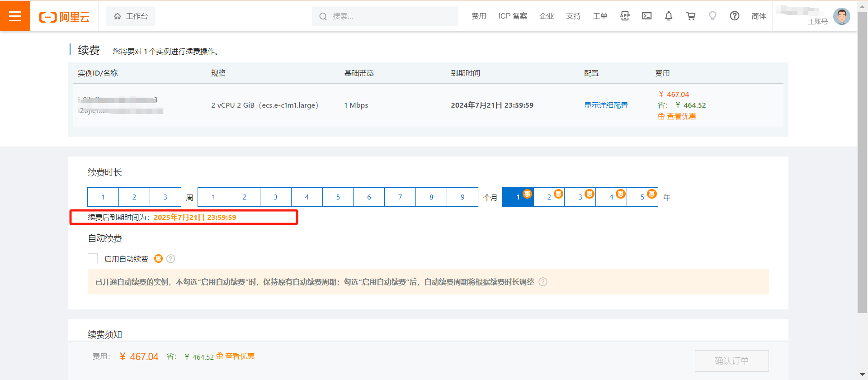Select 2 weeks renewal duration
868x380 pixels.
[x=134, y=197]
